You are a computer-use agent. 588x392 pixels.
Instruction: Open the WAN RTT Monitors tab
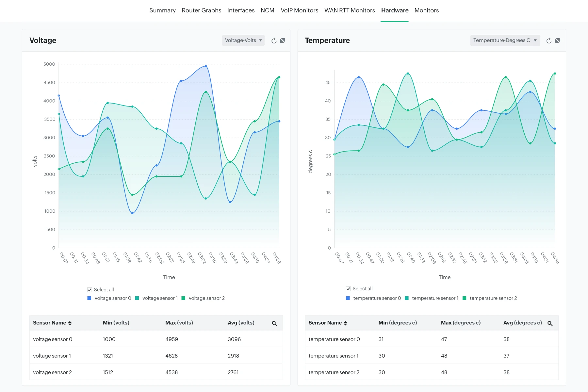point(350,10)
